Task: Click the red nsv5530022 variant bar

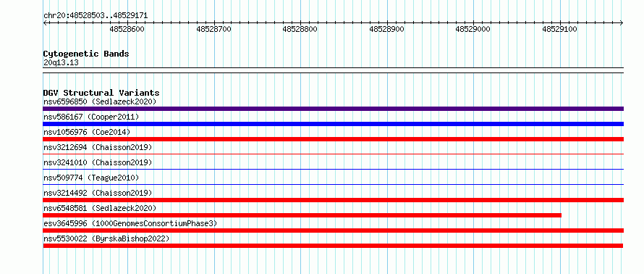Action: click(x=333, y=246)
